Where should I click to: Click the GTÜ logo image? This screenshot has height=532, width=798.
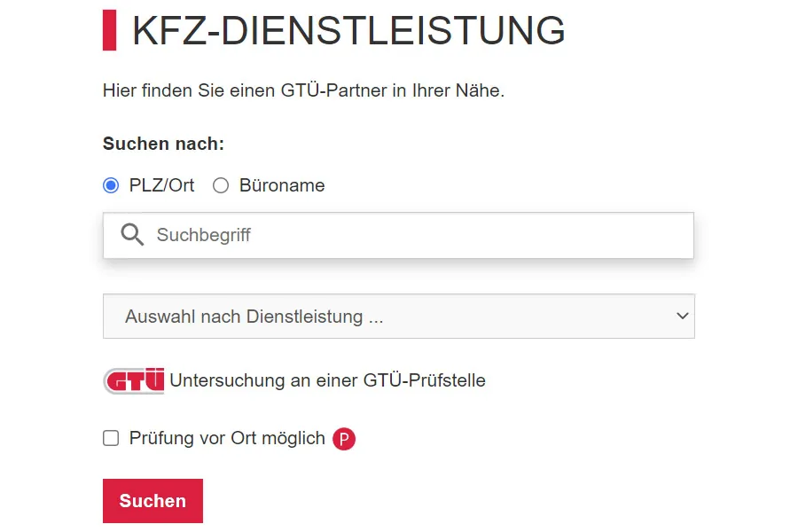(x=134, y=380)
